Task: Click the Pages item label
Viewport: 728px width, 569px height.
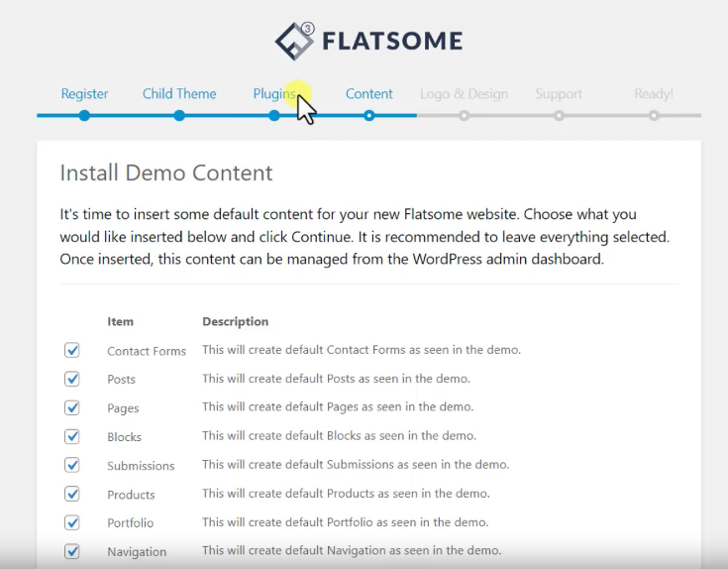Action: (x=123, y=408)
